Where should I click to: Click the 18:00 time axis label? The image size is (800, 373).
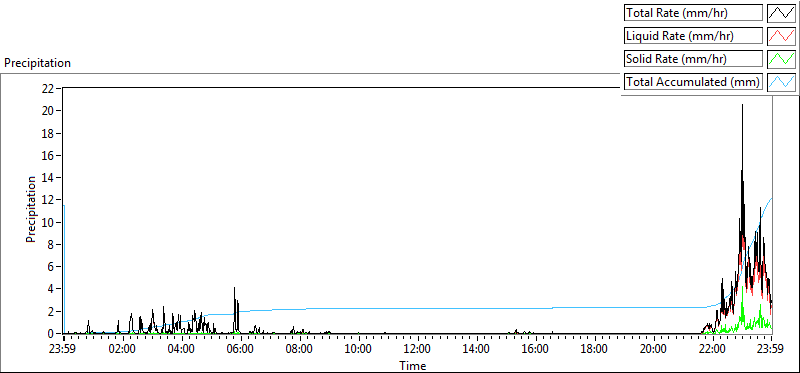pos(594,350)
